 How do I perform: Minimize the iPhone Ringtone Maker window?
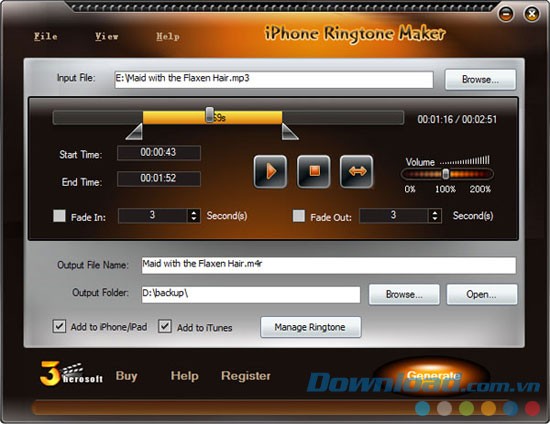point(505,14)
